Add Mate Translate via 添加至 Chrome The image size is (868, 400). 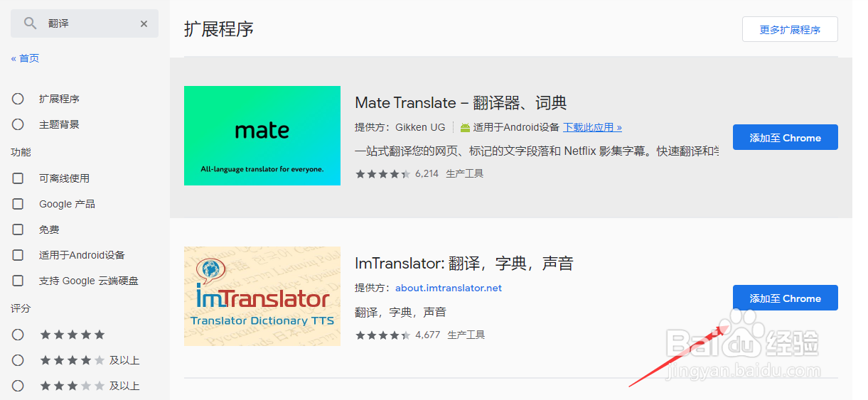point(785,137)
